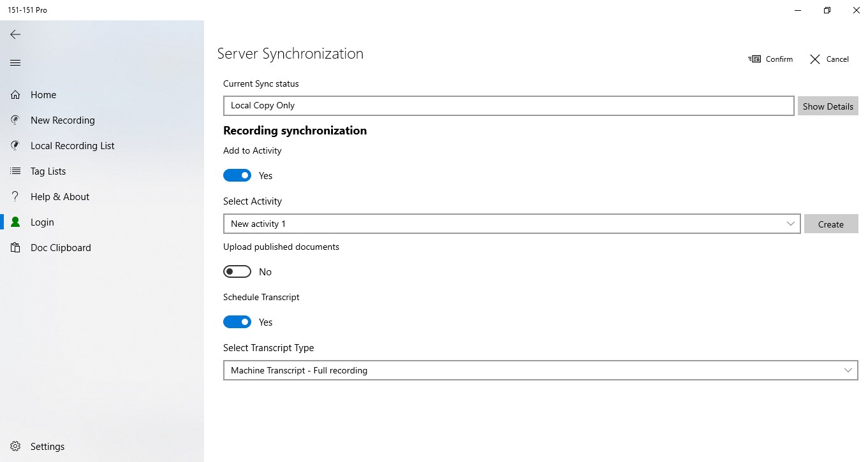
Task: Click Create button beside activity dropdown
Action: 830,224
